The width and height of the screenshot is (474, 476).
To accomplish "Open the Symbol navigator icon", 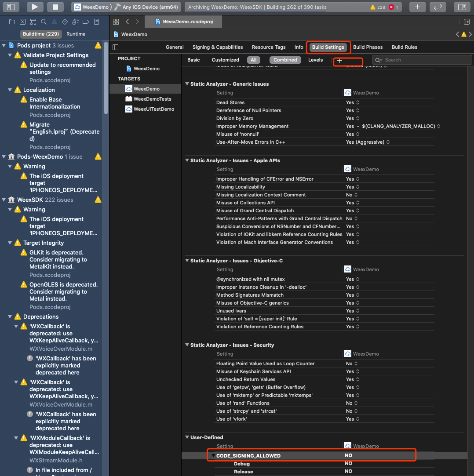I will (33, 22).
